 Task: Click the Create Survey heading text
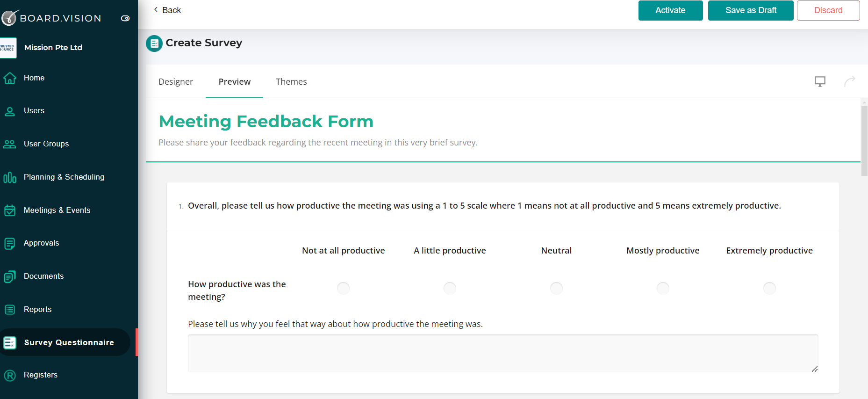point(204,43)
